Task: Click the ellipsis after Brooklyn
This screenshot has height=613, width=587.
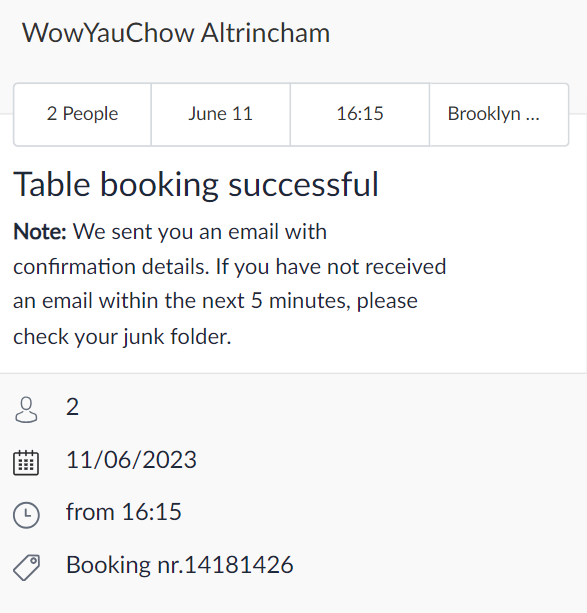Action: point(533,115)
